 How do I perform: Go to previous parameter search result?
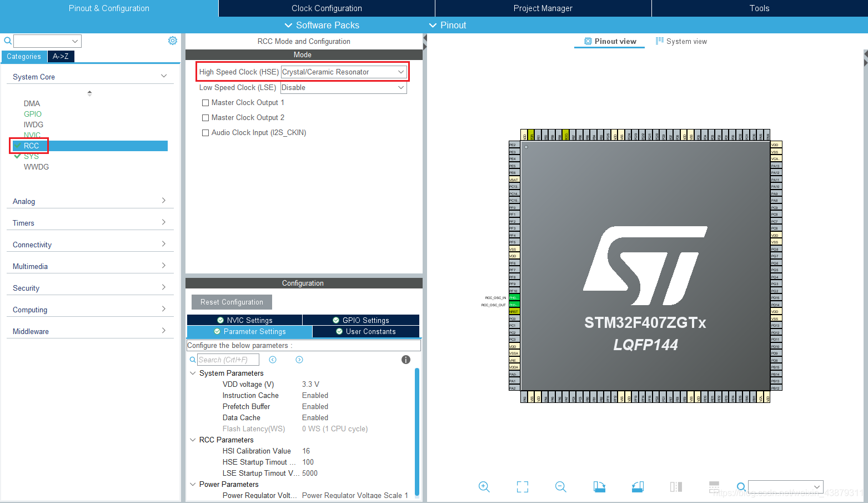(x=273, y=360)
